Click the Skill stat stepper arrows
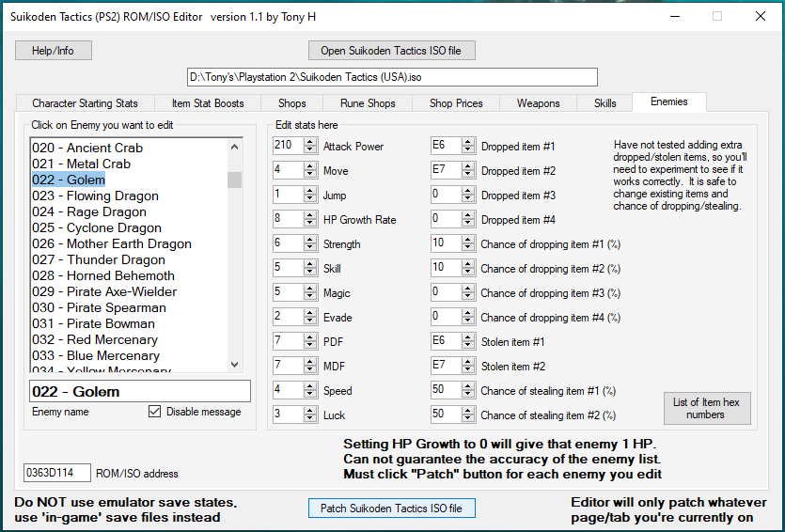Viewport: 785px width, 532px height. [x=310, y=268]
